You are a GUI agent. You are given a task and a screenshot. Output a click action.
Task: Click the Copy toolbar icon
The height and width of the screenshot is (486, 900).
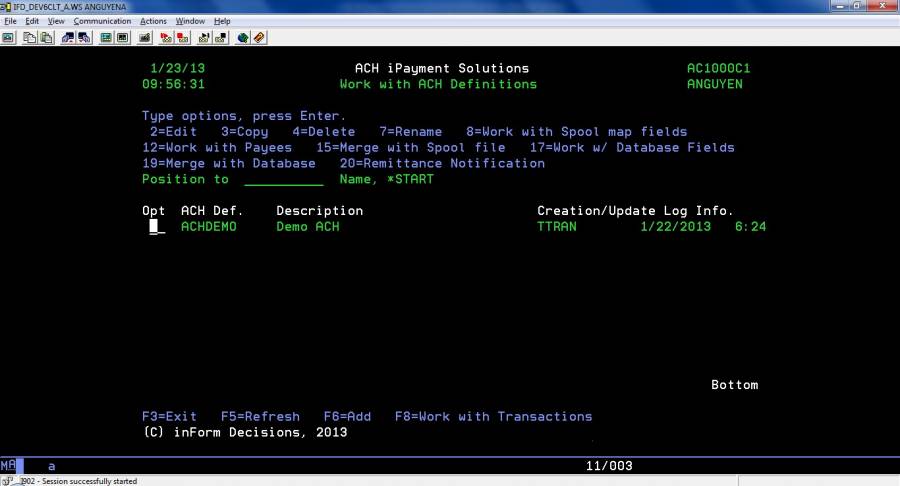(29, 38)
